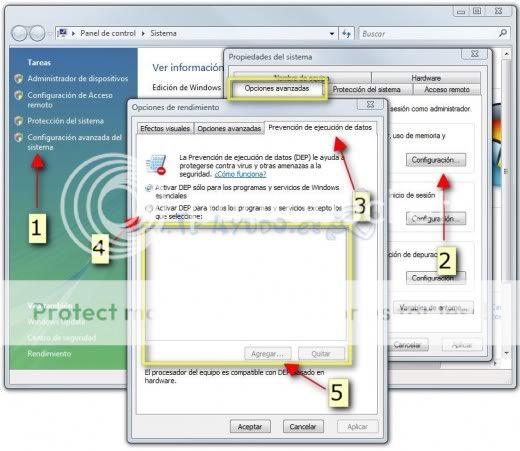
Task: Click shield icon beside Configuración de Acceso remoto
Action: pyautogui.click(x=19, y=95)
